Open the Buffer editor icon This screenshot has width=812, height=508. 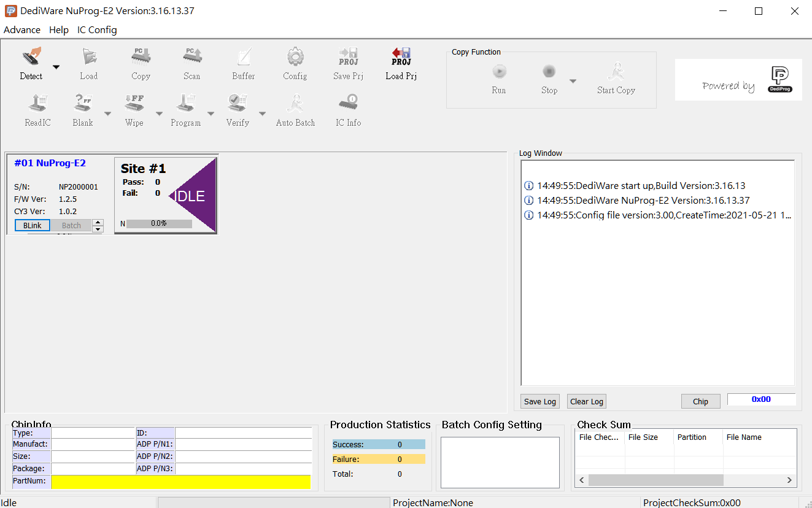tap(244, 57)
